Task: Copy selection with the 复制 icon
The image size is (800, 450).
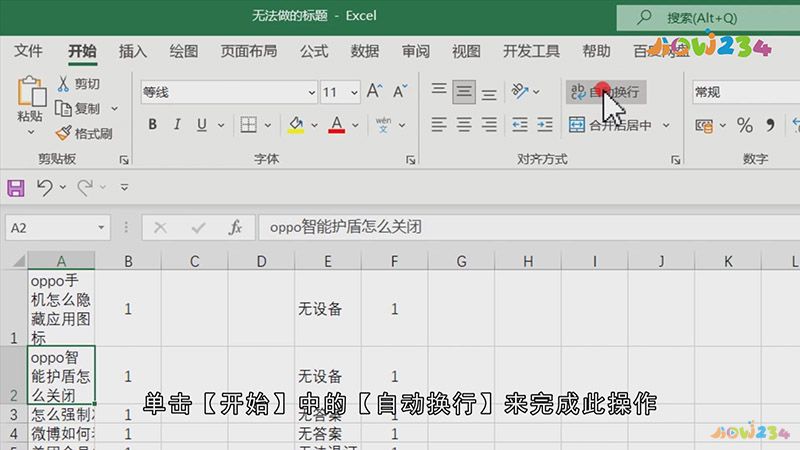Action: tap(63, 109)
